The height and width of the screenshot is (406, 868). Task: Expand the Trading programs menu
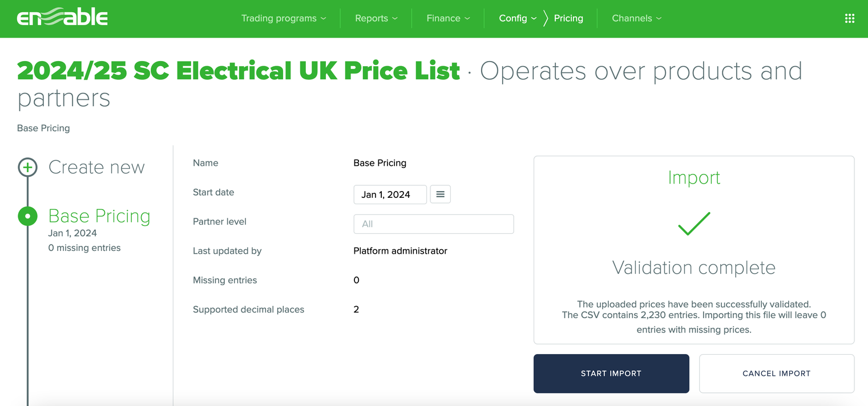click(284, 18)
